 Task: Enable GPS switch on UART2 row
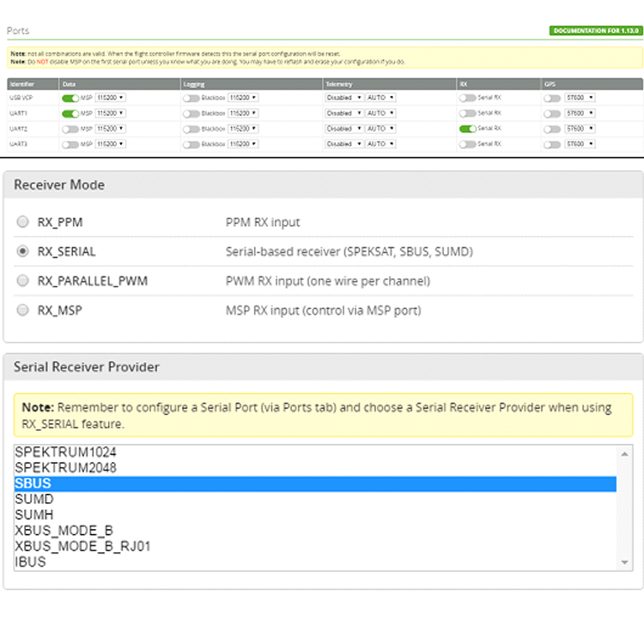[x=552, y=130]
